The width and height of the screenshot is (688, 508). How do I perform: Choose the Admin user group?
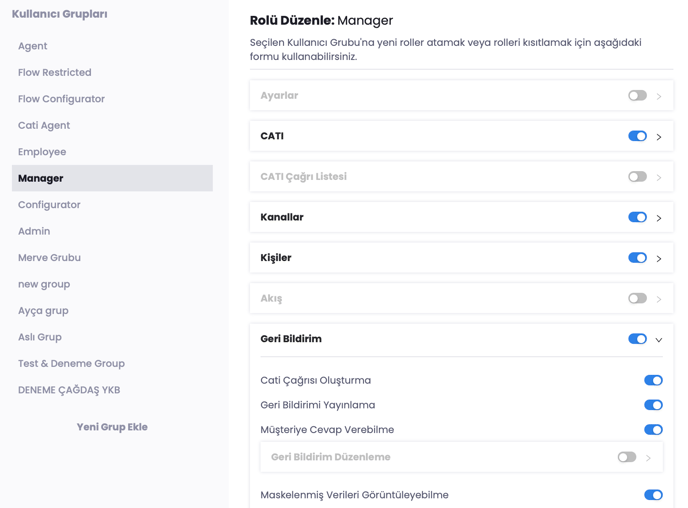[x=34, y=231]
